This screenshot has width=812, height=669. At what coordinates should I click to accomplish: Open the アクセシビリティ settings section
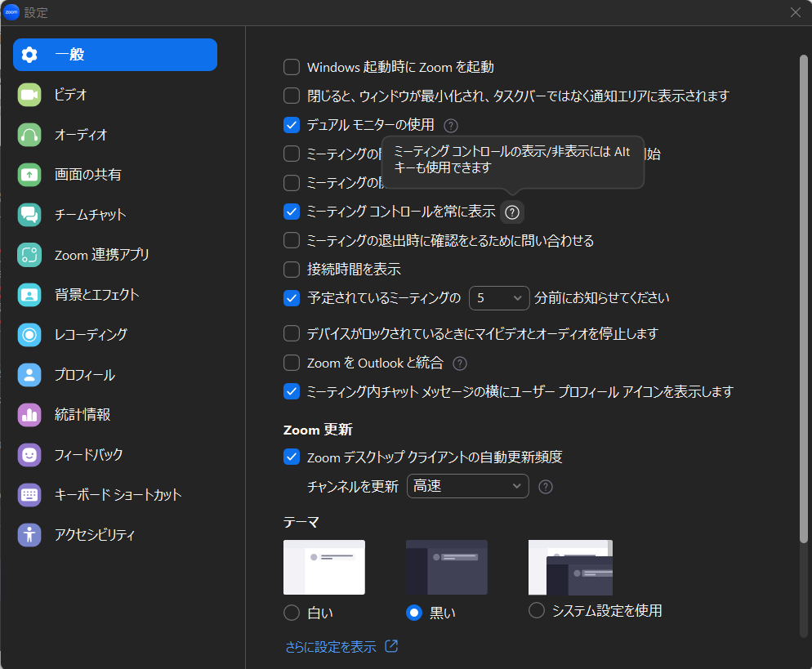pyautogui.click(x=94, y=535)
